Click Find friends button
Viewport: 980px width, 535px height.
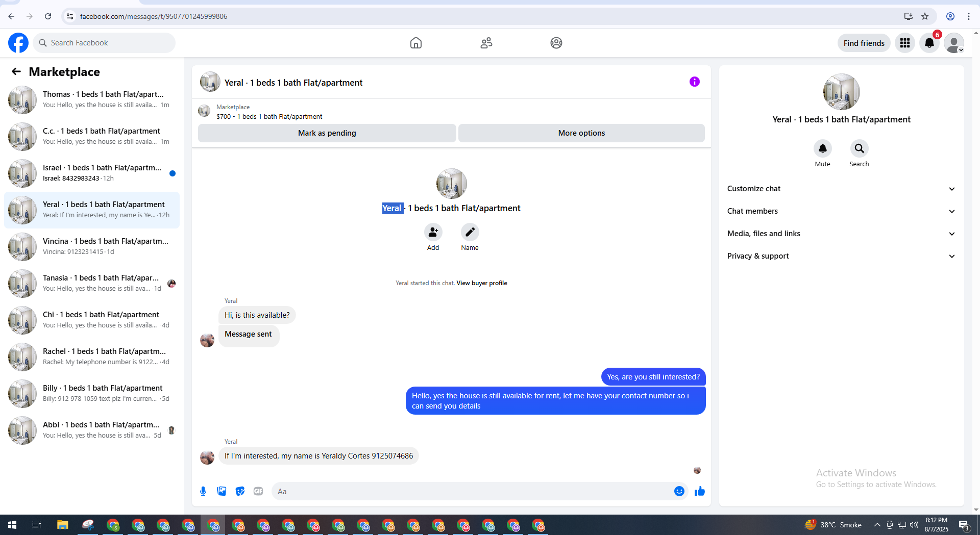[864, 43]
